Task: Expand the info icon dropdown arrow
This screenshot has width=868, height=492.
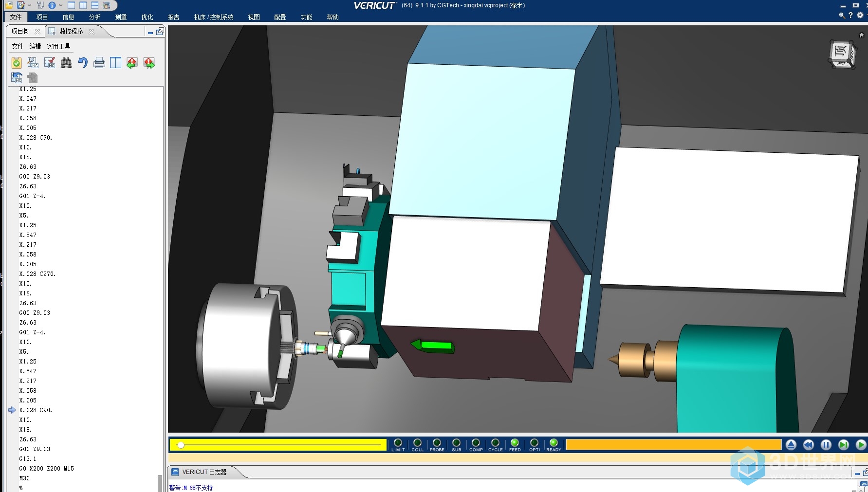Action: click(60, 5)
